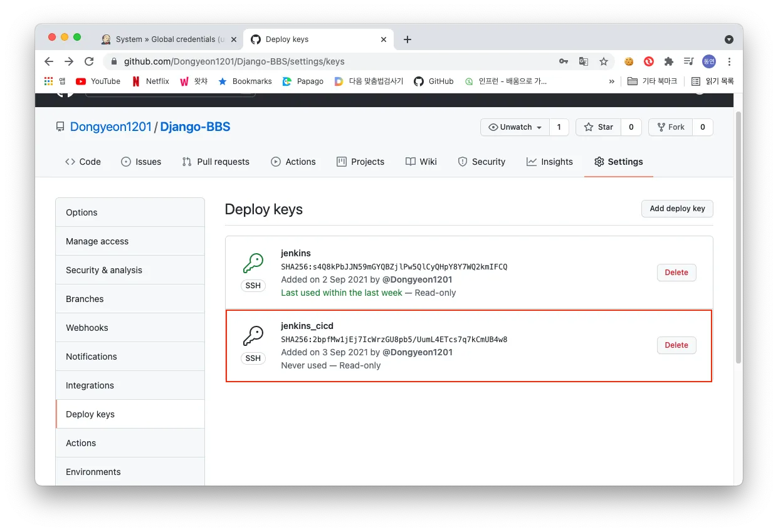The image size is (778, 532).
Task: Open the Chrome three-dot menu
Action: pyautogui.click(x=729, y=61)
